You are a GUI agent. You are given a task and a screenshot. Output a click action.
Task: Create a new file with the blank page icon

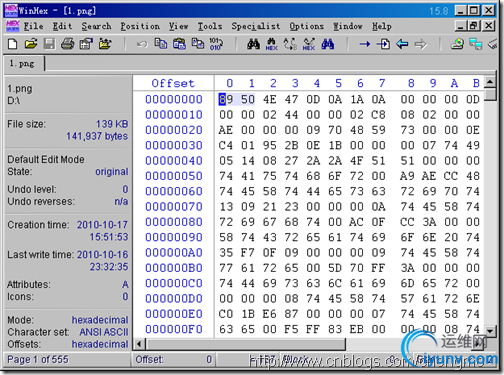click(12, 44)
